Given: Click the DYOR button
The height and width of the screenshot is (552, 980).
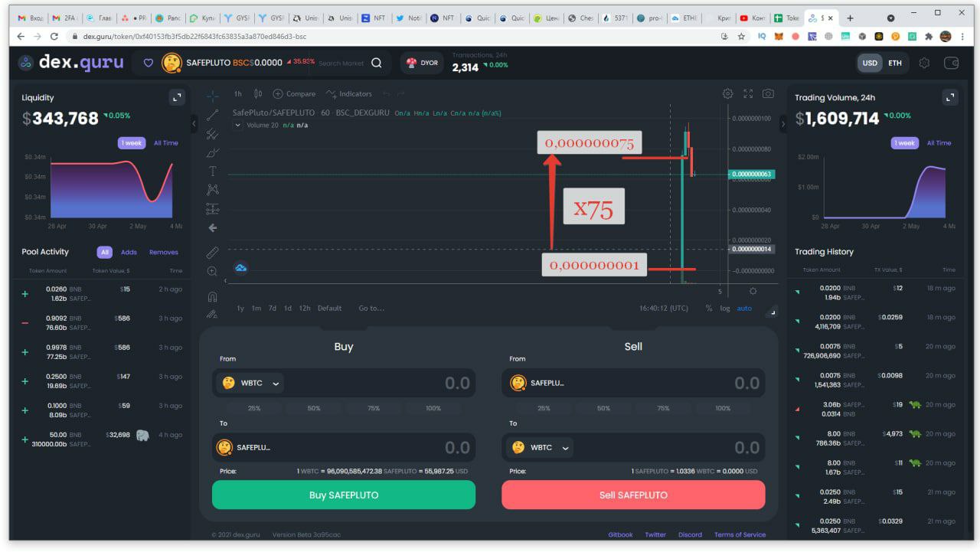Looking at the screenshot, I should [x=423, y=63].
